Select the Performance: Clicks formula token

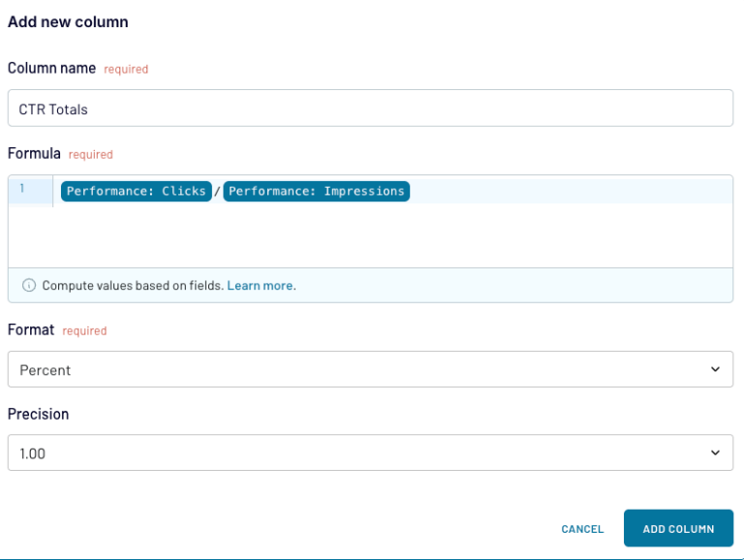(136, 191)
